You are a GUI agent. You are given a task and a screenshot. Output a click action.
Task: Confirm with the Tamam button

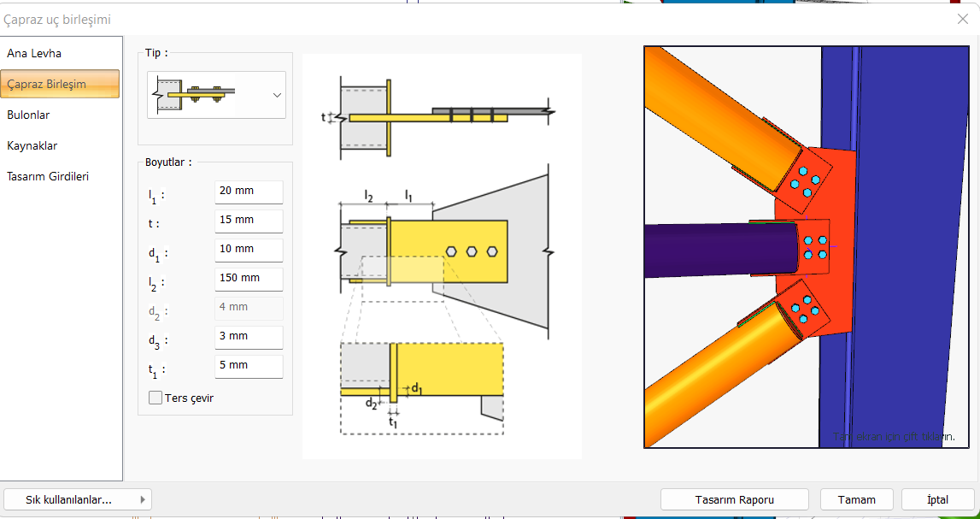pyautogui.click(x=856, y=499)
